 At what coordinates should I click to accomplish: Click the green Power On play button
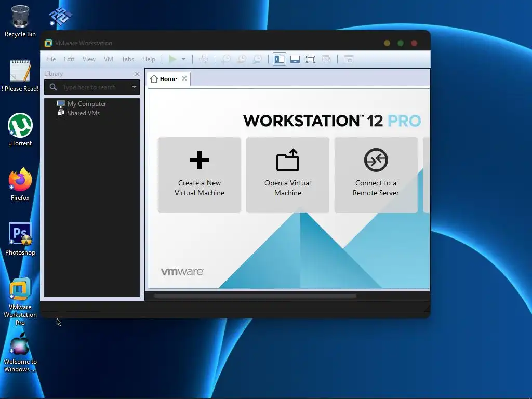172,59
